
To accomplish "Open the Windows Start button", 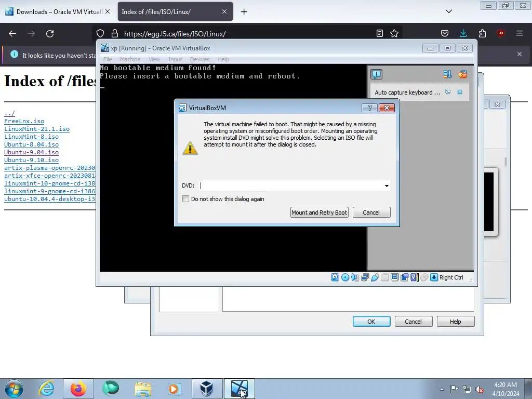I will [14, 389].
